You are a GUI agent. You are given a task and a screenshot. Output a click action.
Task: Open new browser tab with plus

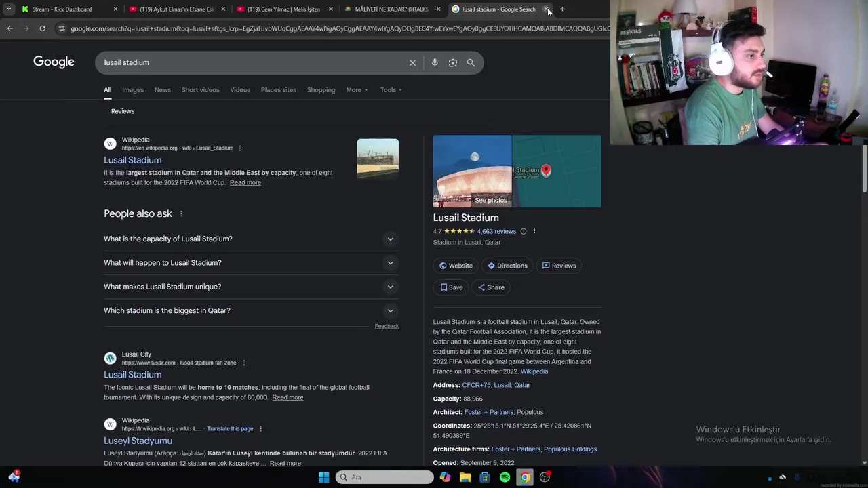[x=562, y=9]
